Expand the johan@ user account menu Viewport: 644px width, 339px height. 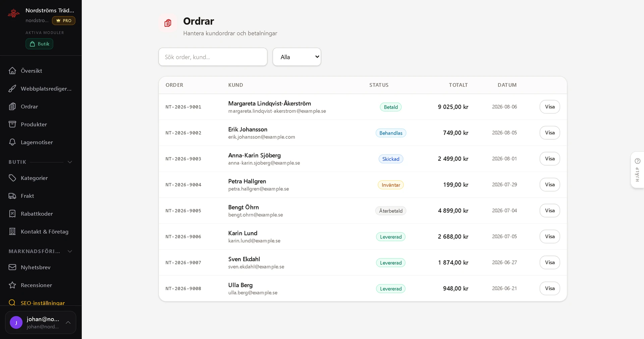pyautogui.click(x=41, y=323)
